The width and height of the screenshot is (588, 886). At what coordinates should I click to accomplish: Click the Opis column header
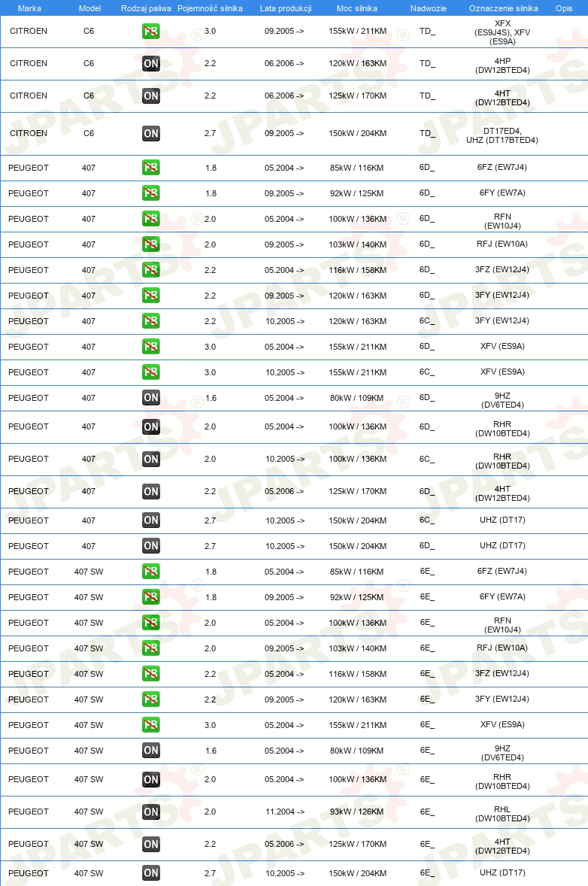click(x=564, y=8)
